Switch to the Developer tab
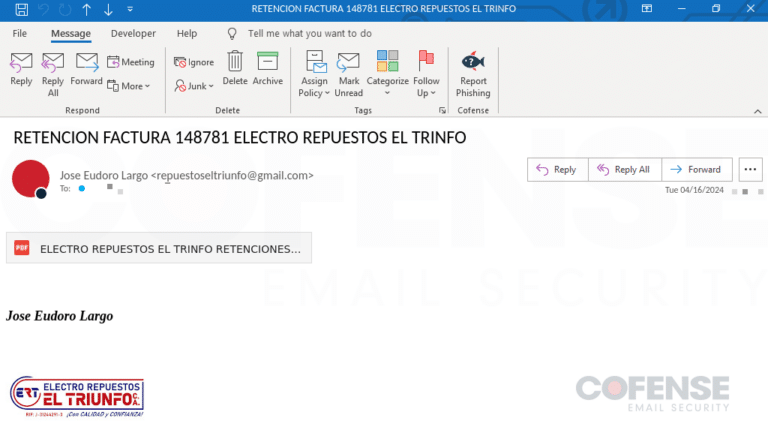 click(133, 33)
